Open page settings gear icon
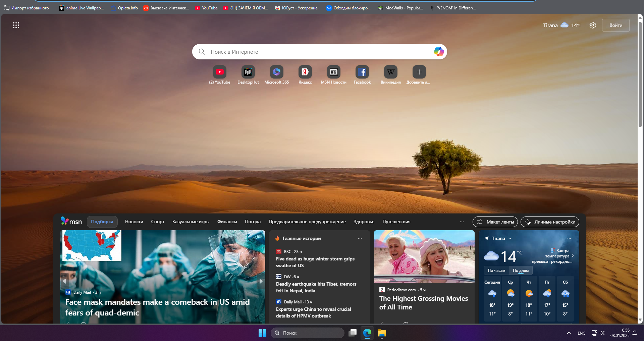 pyautogui.click(x=593, y=25)
